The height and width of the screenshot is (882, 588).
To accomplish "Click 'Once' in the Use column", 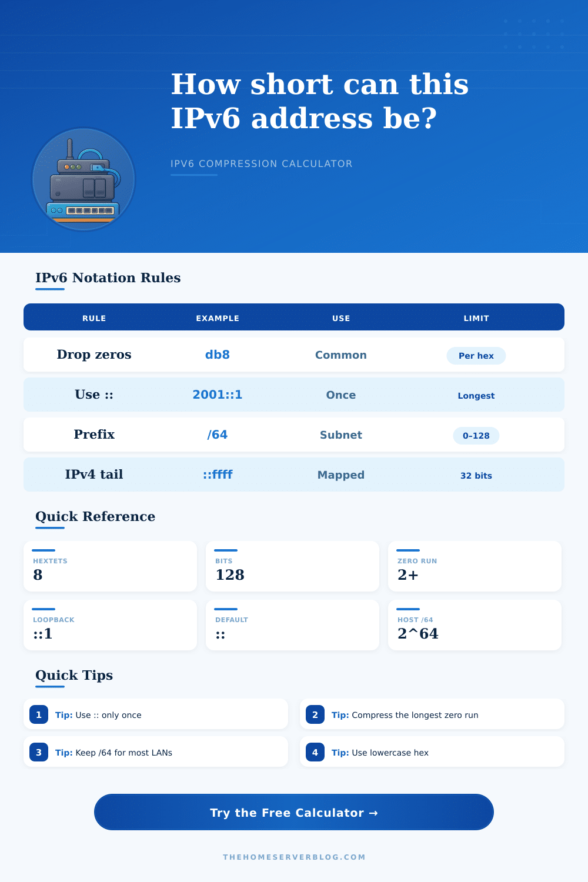I will click(x=341, y=395).
